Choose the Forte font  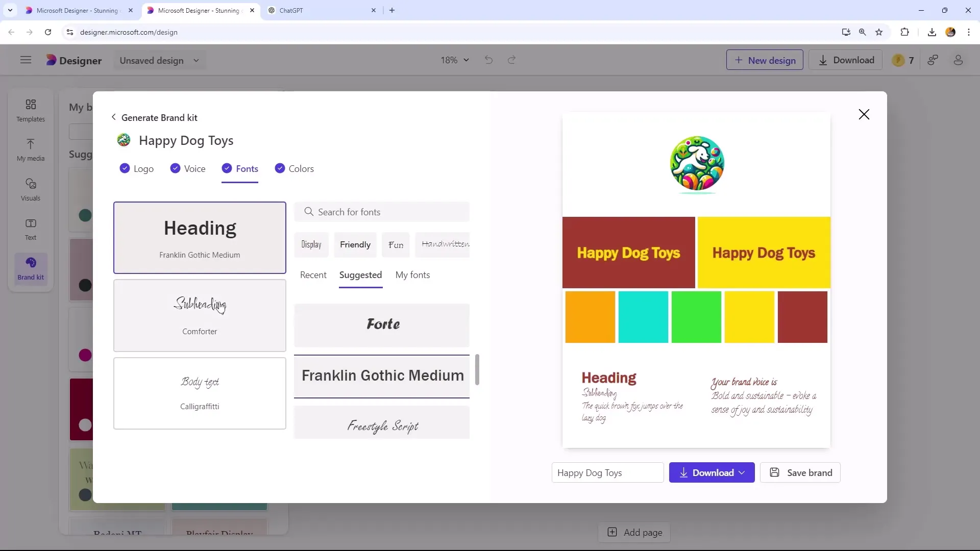point(382,325)
